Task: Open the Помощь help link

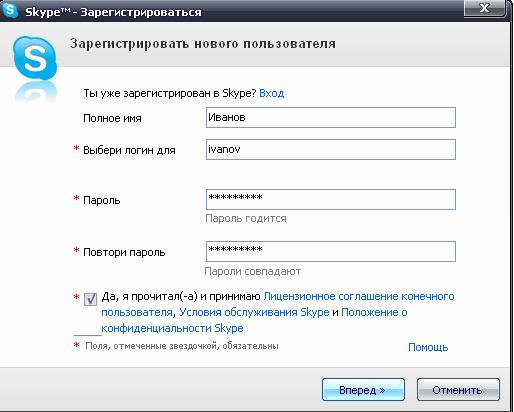Action: pos(428,347)
